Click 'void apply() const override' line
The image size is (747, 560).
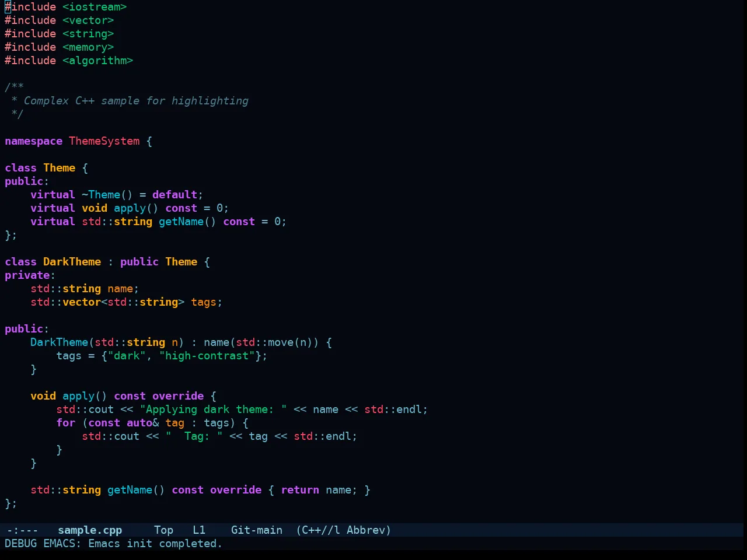[123, 396]
